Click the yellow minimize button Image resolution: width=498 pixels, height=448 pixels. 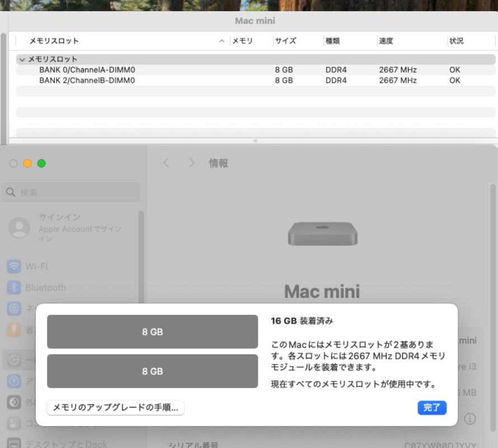pos(27,164)
